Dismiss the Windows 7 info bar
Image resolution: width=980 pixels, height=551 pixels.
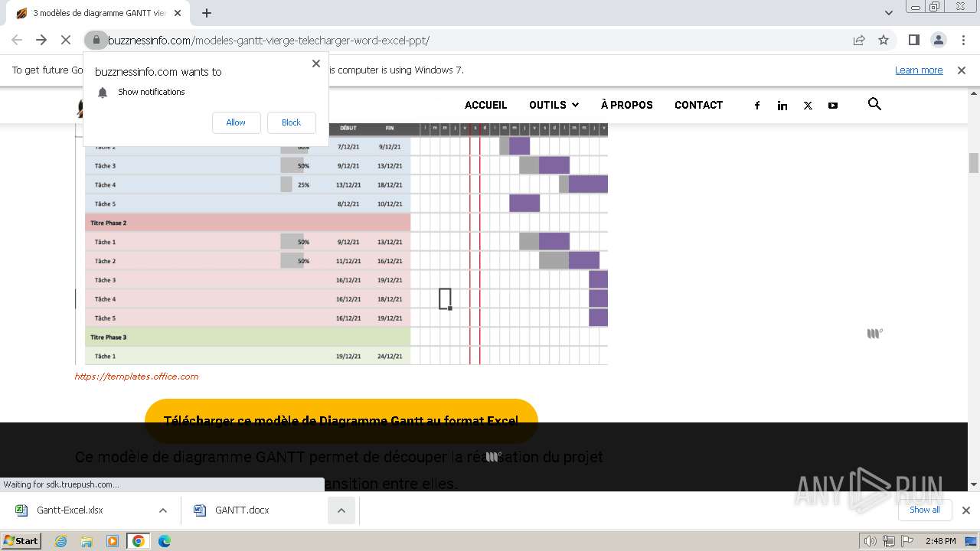[x=962, y=70]
